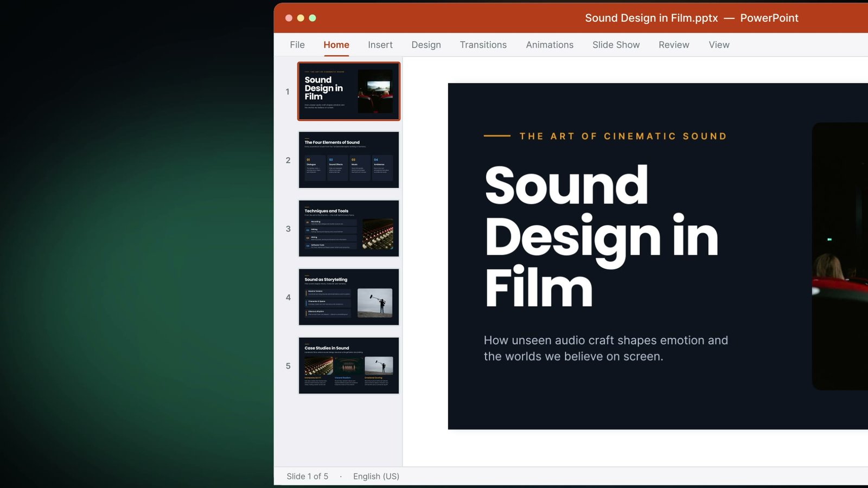This screenshot has width=868, height=488.
Task: Select slide 1 thumbnail Sound Design in Film
Action: tap(349, 91)
